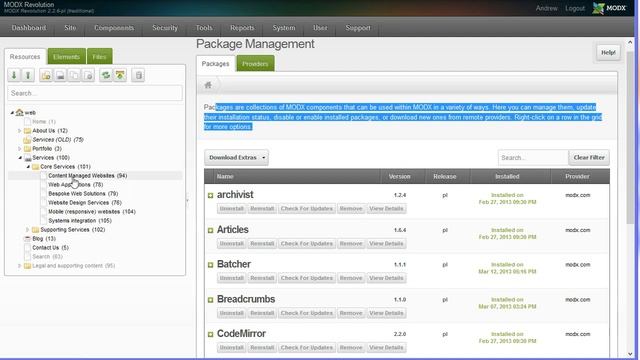
Task: Click the New Static Resource toolbar icon
Action: pos(88,75)
